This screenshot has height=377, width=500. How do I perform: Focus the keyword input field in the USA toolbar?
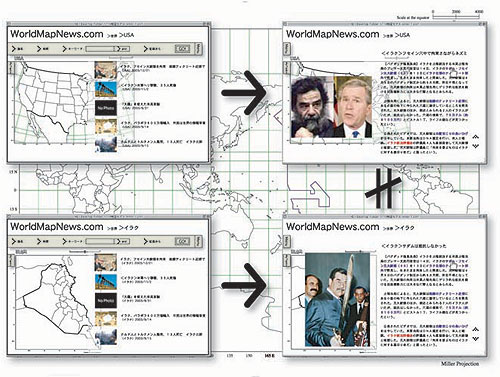(x=100, y=49)
